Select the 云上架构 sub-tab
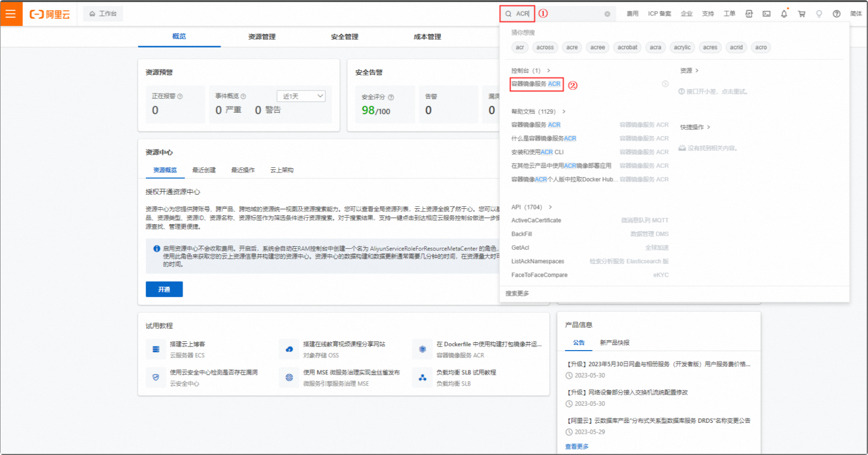868x455 pixels. click(x=282, y=170)
